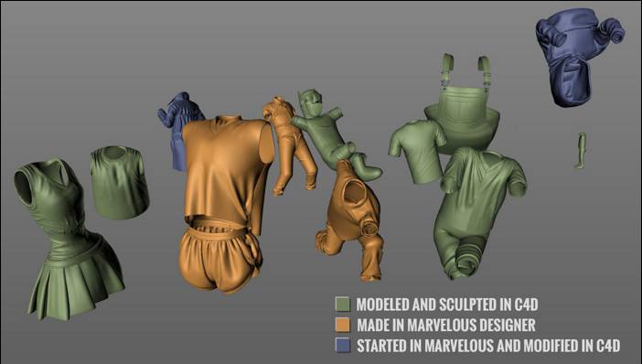Viewport: 642px width, 364px height.
Task: Select the orange hanging jumpsuit model
Action: pyautogui.click(x=289, y=145)
